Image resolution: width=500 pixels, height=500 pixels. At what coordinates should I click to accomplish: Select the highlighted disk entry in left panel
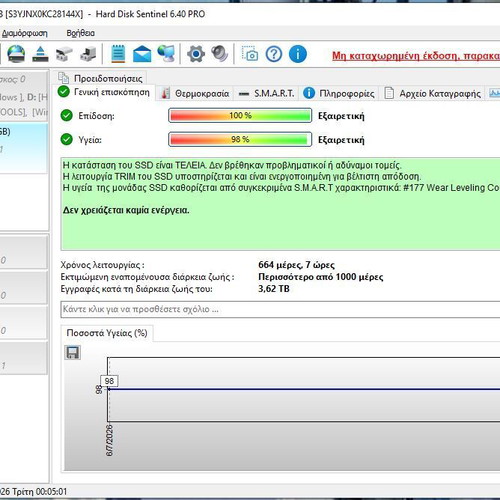(23, 148)
